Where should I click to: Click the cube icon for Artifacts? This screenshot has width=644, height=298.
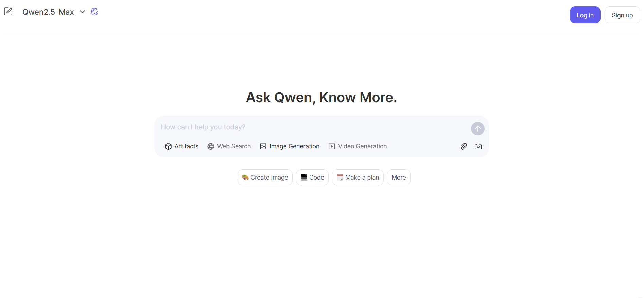pos(168,146)
